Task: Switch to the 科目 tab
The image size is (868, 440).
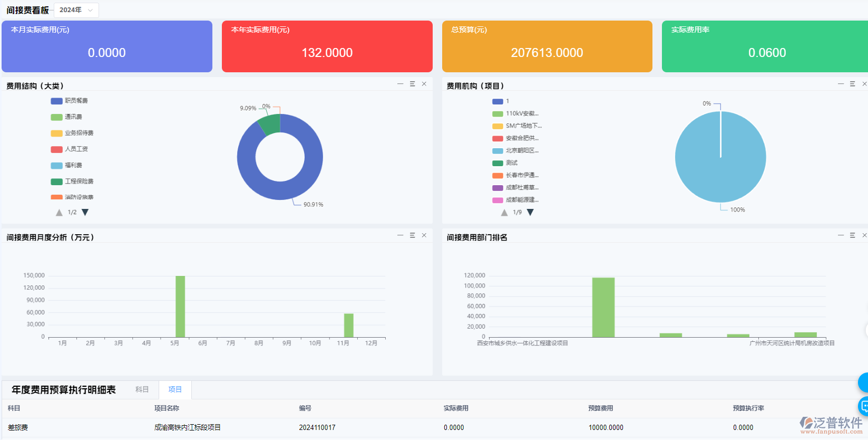Action: [142, 389]
